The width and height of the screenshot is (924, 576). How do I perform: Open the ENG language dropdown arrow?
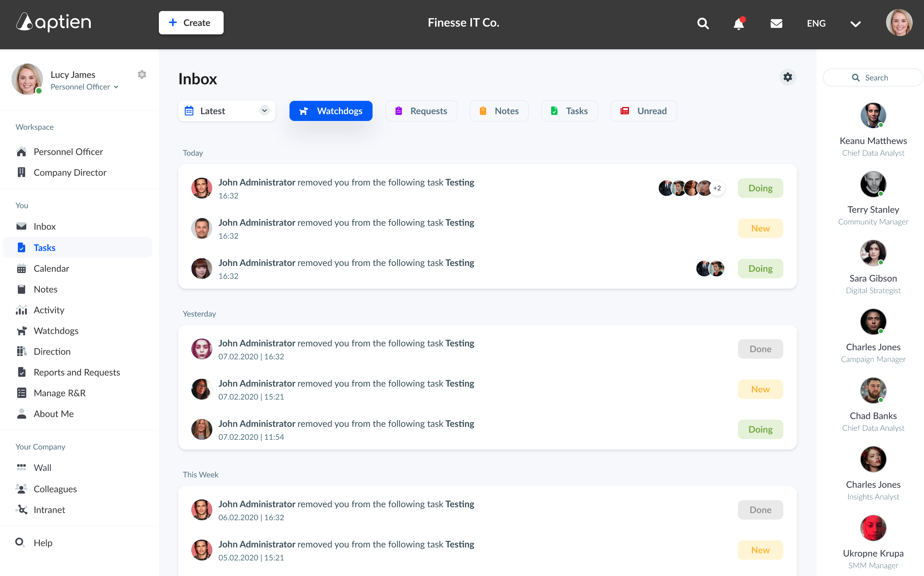[x=855, y=24]
